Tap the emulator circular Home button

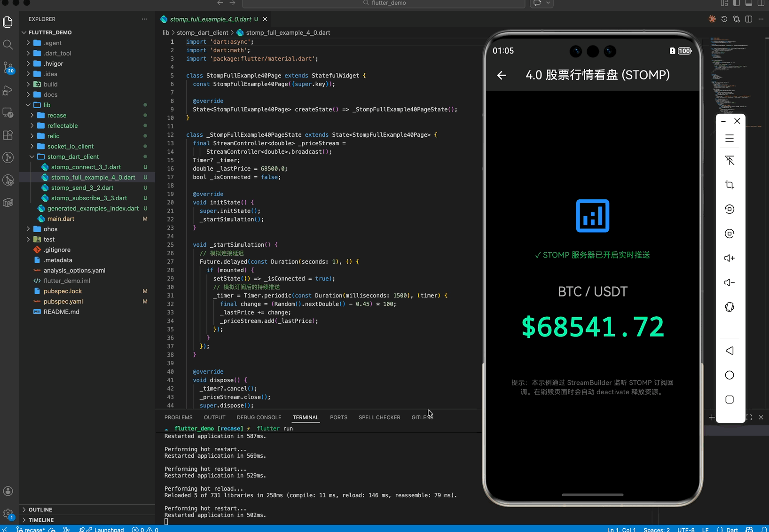pos(730,375)
